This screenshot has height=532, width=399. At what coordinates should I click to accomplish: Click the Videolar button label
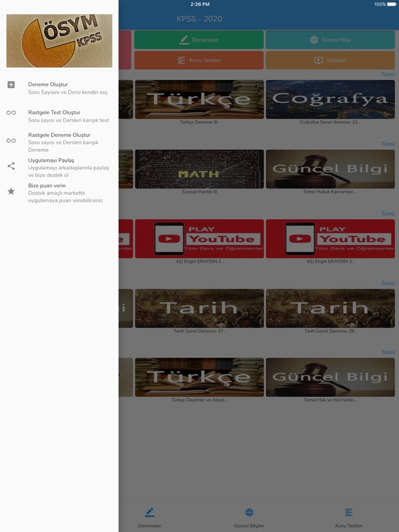click(x=336, y=60)
